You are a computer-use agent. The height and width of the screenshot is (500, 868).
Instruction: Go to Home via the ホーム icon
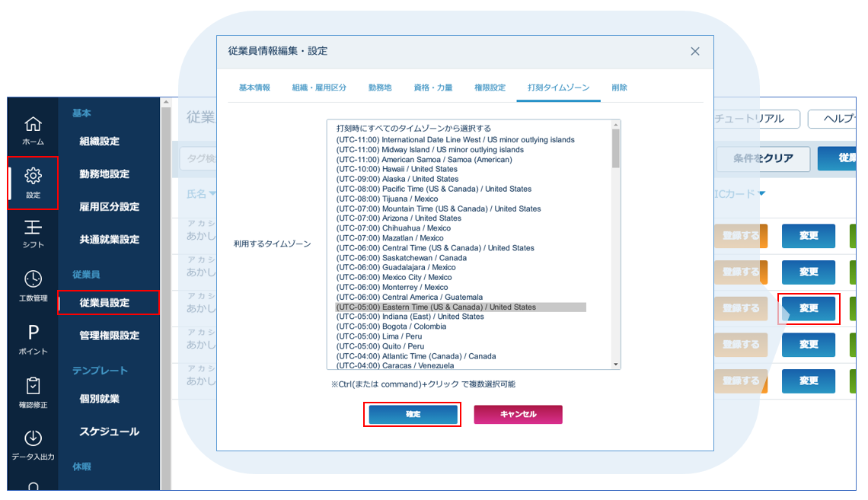click(x=33, y=131)
